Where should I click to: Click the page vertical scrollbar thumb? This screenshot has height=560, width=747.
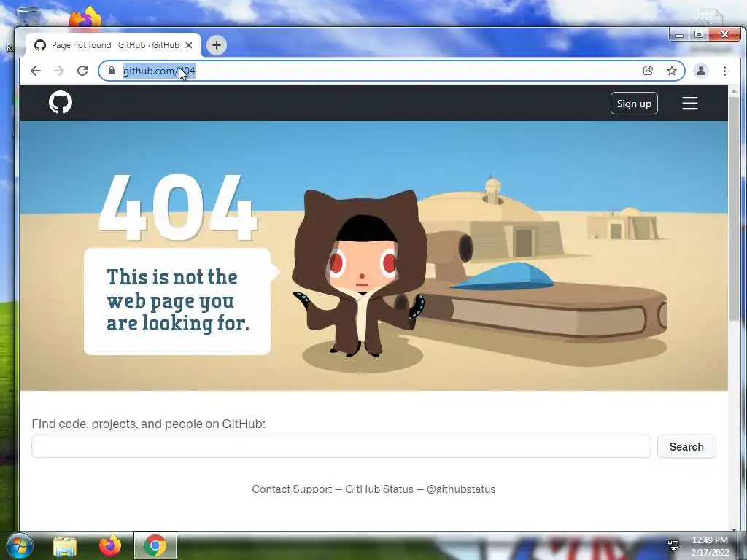point(734,209)
